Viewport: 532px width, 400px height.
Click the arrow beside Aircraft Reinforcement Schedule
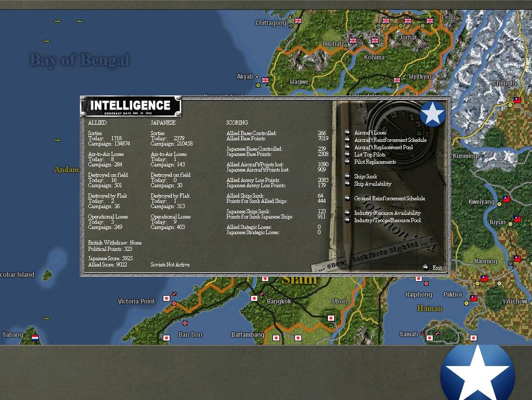tap(347, 140)
